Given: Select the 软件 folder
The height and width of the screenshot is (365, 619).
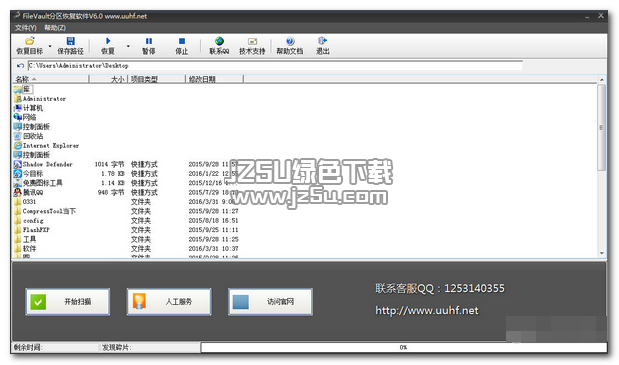Looking at the screenshot, I should (25, 249).
